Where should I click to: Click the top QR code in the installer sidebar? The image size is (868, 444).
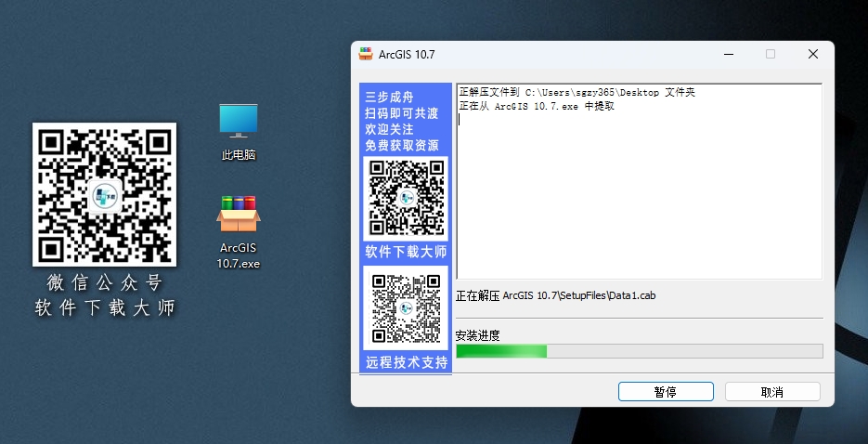click(407, 198)
